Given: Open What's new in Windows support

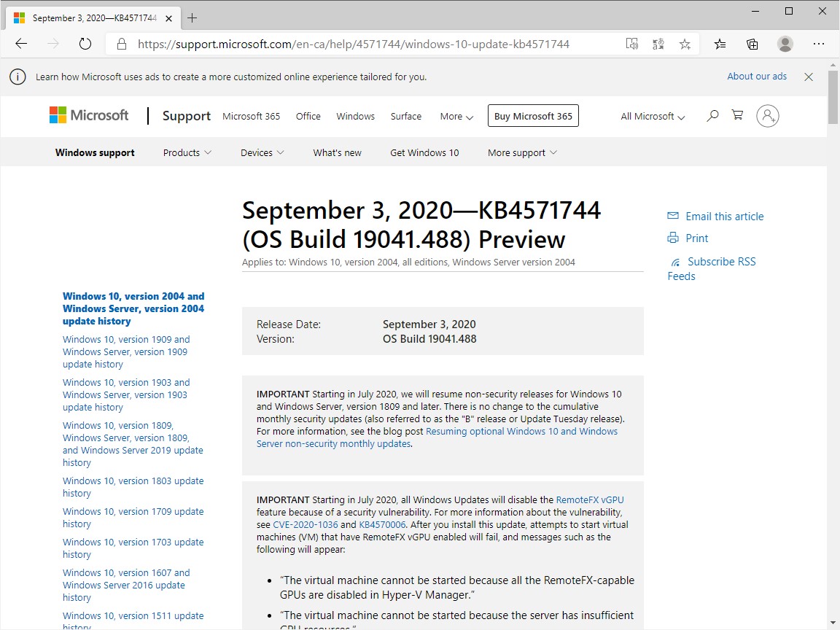Looking at the screenshot, I should click(337, 152).
